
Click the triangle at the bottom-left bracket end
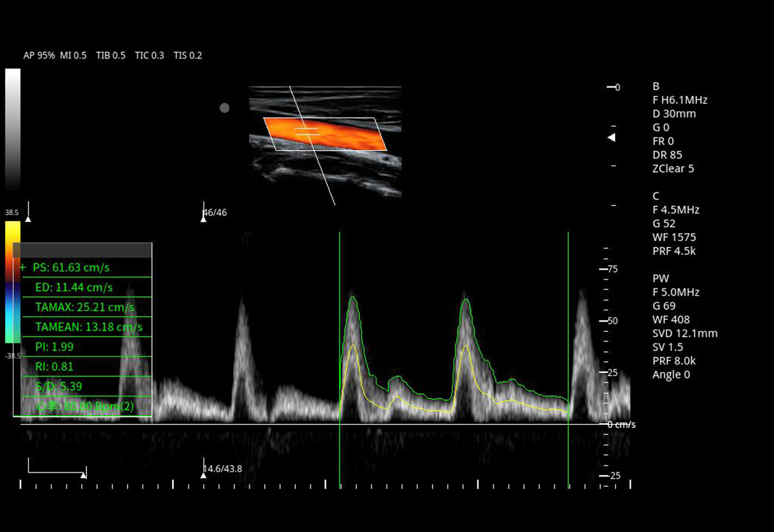83,476
